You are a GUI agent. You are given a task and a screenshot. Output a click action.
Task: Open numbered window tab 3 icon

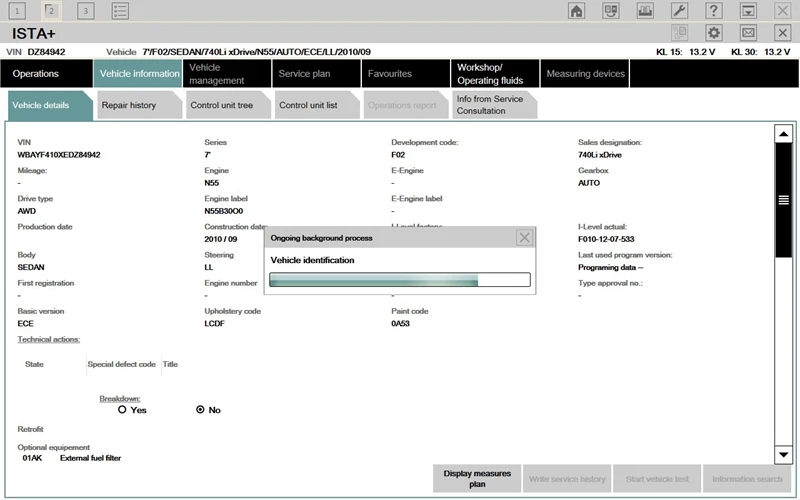click(86, 11)
